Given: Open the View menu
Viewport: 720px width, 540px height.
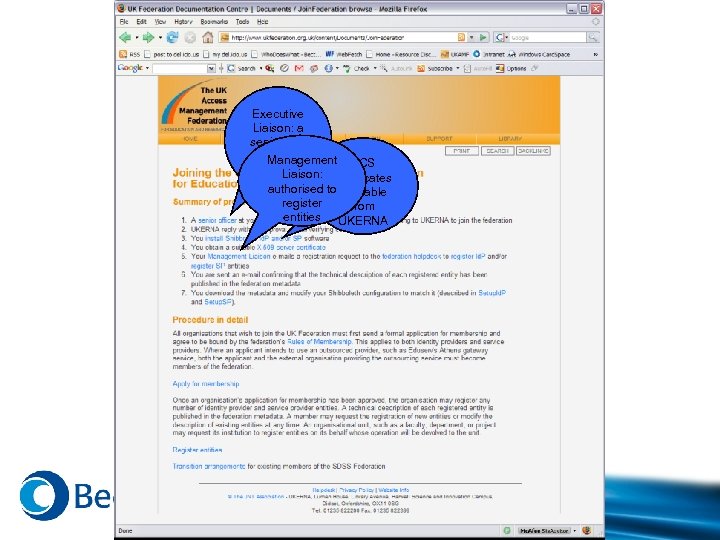Looking at the screenshot, I should point(160,22).
